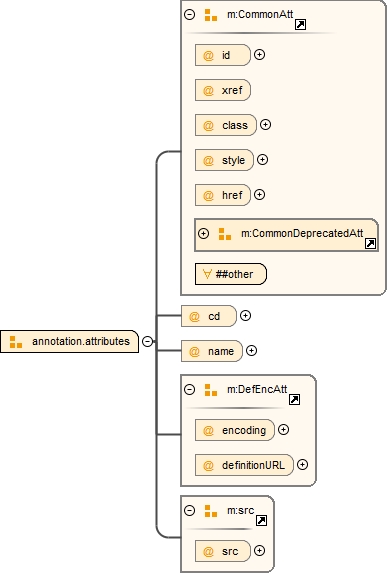Collapse the m:DefEncAtt group
This screenshot has width=388, height=574.
click(190, 389)
